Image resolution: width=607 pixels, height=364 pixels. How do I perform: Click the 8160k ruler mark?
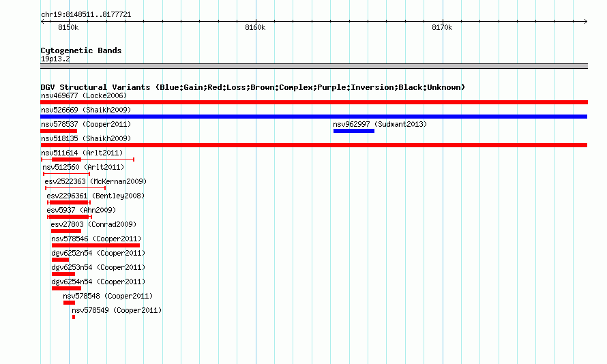[x=255, y=27]
